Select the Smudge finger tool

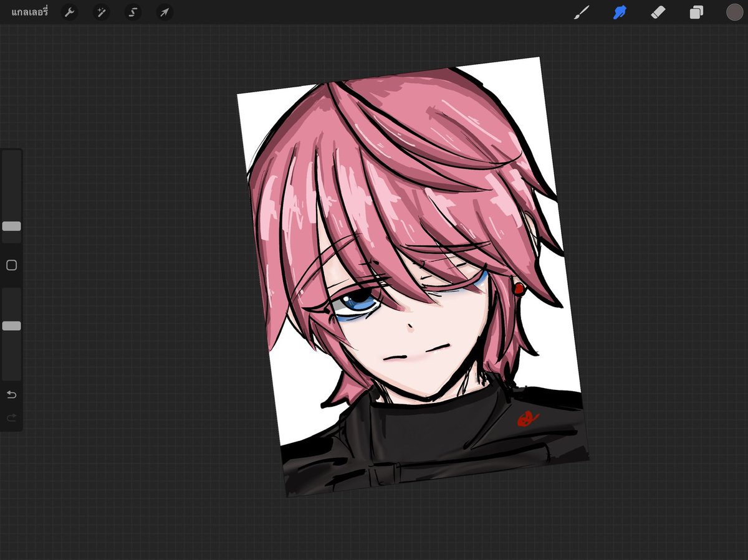pos(620,12)
